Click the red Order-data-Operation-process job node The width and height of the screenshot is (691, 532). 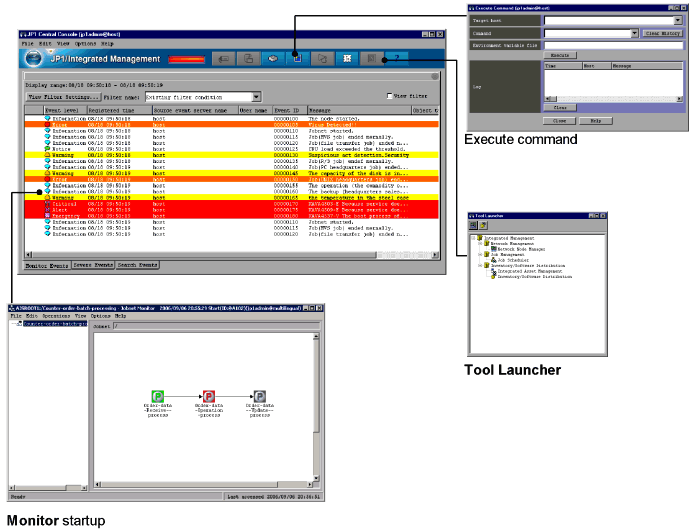coord(209,396)
